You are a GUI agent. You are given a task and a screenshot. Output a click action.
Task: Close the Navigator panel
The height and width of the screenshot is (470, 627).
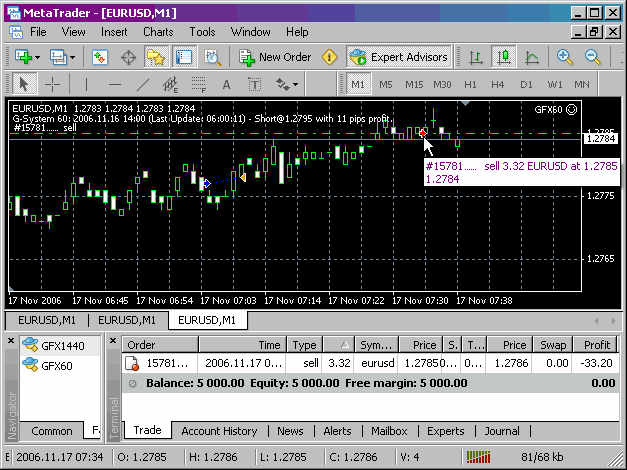[x=11, y=341]
